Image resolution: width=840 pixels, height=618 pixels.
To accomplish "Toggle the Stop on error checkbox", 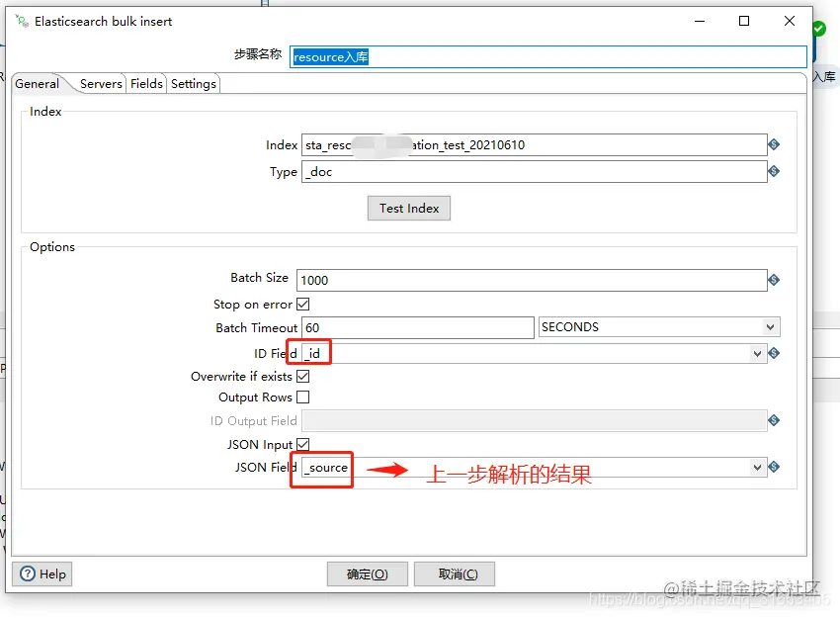I will pyautogui.click(x=303, y=305).
